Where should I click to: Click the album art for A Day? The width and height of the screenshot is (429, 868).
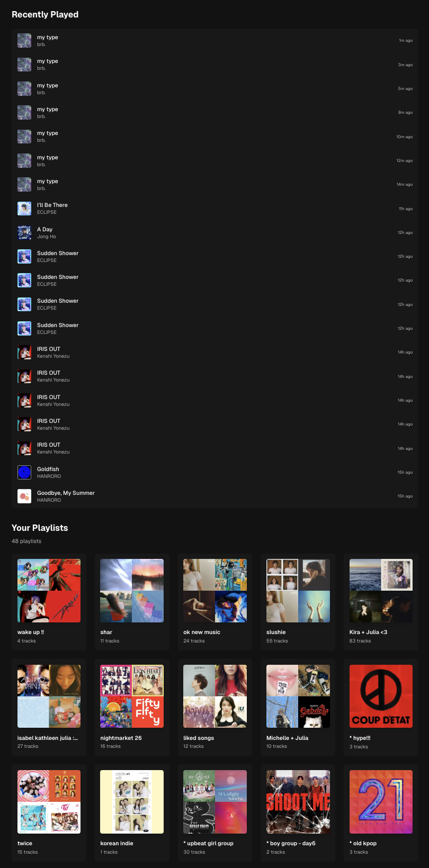coord(24,232)
